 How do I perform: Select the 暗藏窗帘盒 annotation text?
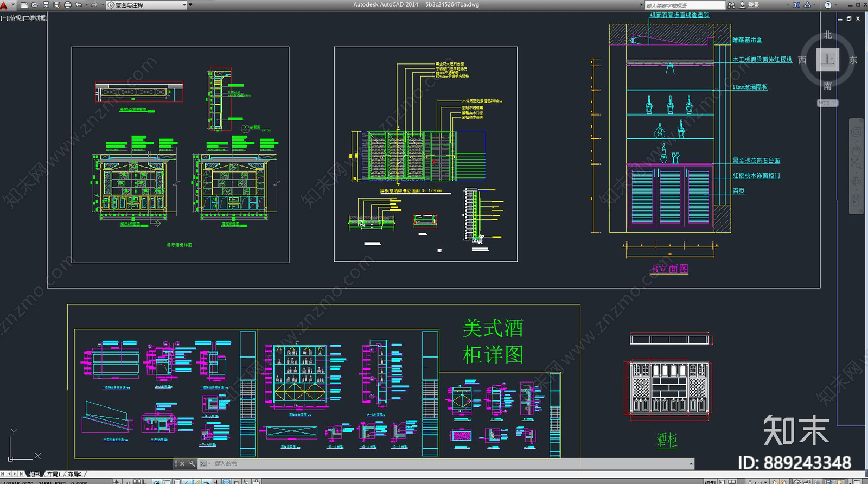tap(747, 40)
